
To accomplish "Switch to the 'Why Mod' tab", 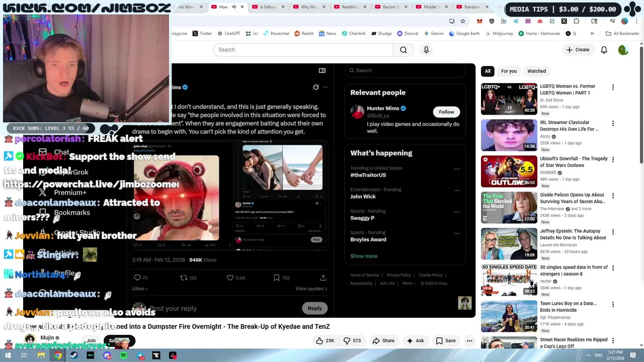I will click(x=309, y=7).
